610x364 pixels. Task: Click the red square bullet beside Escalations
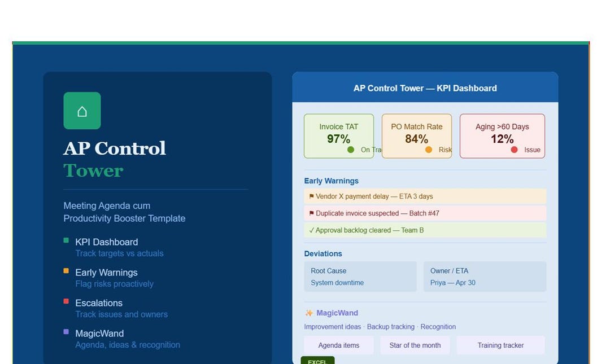pos(66,301)
